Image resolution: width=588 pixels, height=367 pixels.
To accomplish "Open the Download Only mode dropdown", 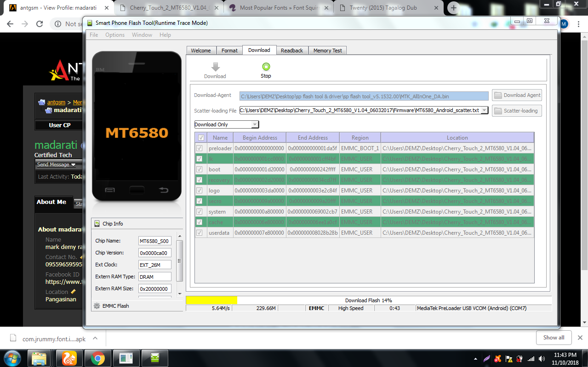I will pyautogui.click(x=227, y=124).
